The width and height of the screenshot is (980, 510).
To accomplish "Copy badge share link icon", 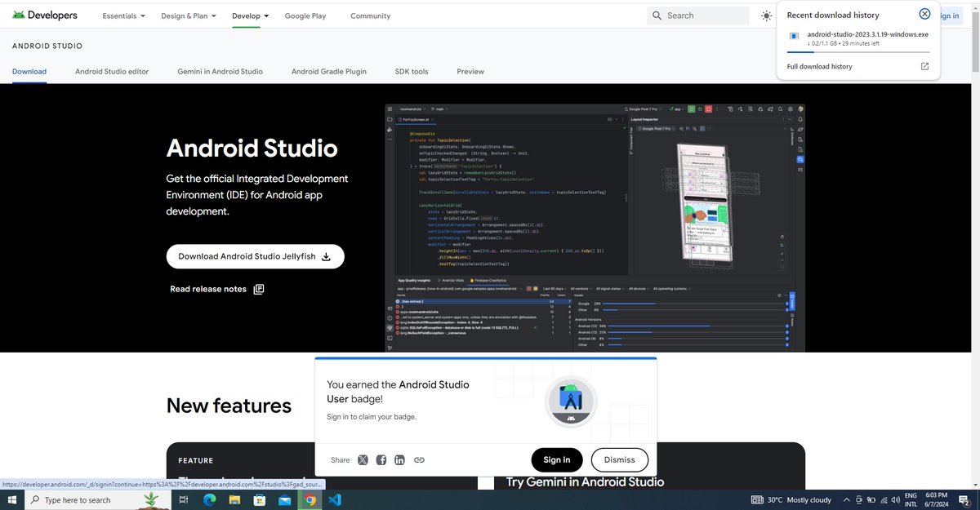I will (x=419, y=460).
